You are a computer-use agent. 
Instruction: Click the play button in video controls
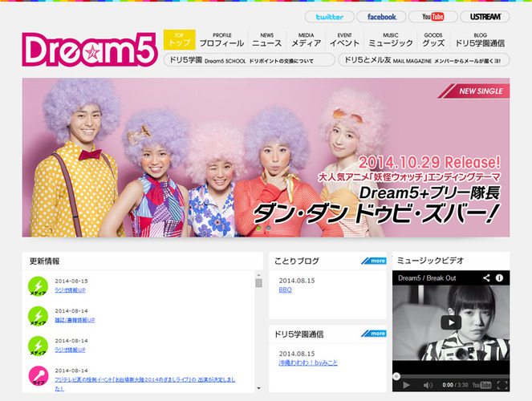pyautogui.click(x=406, y=385)
